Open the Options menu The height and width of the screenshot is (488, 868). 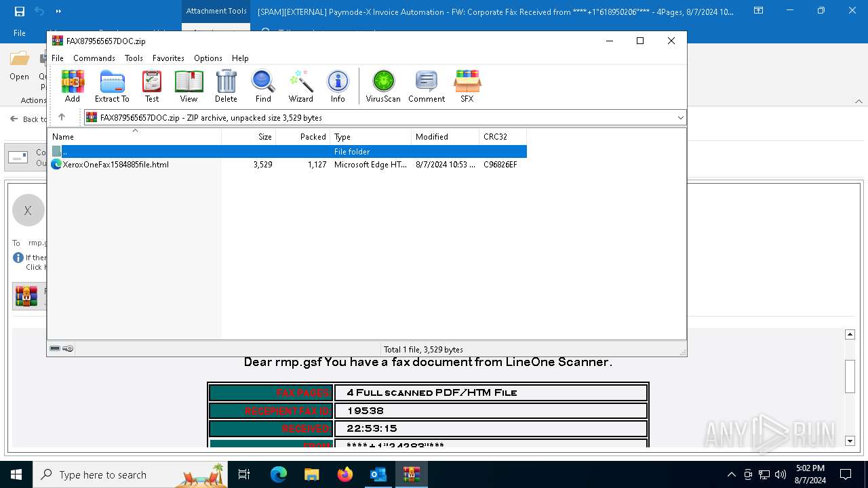point(208,58)
